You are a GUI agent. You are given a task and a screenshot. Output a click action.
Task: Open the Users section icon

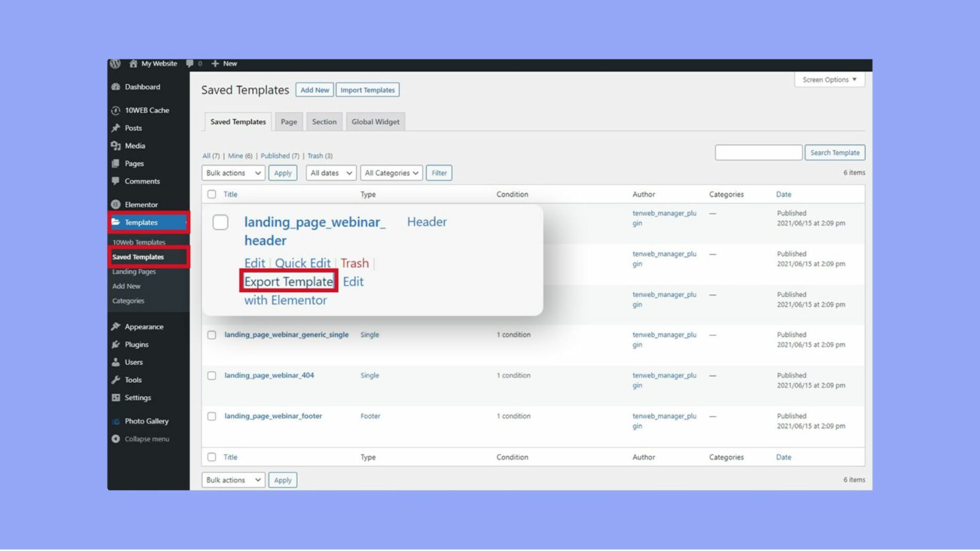117,362
